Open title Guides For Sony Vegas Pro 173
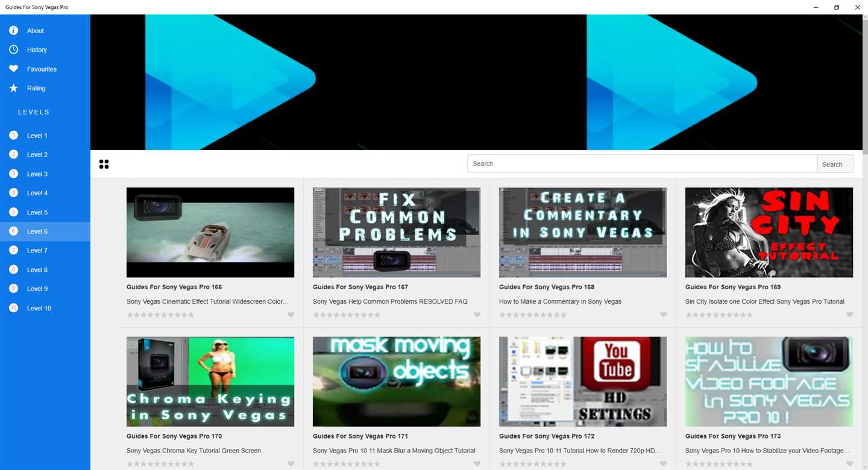Screen dimensions: 868x470 (x=733, y=436)
